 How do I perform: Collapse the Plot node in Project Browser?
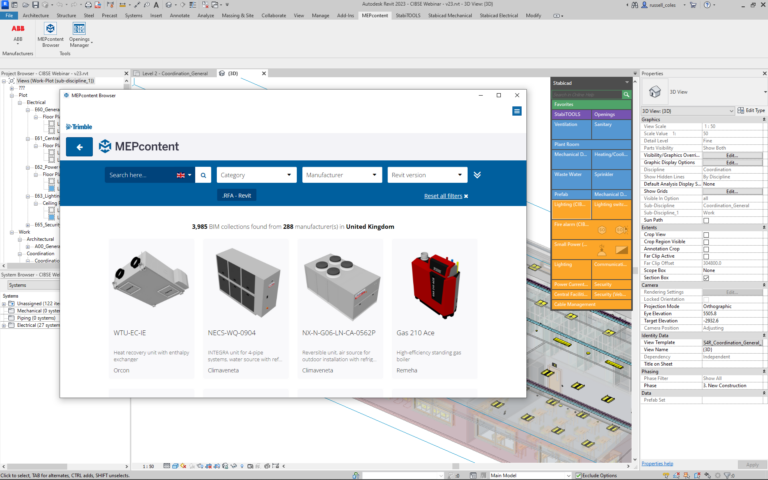tap(12, 96)
